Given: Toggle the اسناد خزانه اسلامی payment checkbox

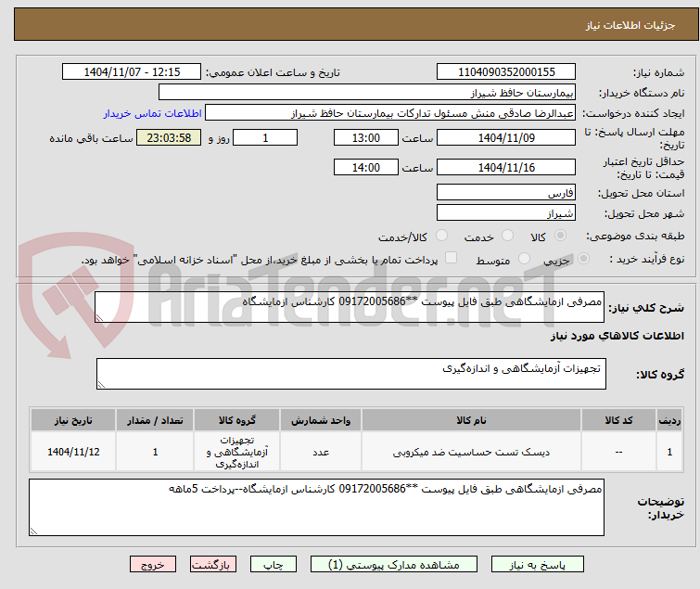Looking at the screenshot, I should pyautogui.click(x=452, y=258).
